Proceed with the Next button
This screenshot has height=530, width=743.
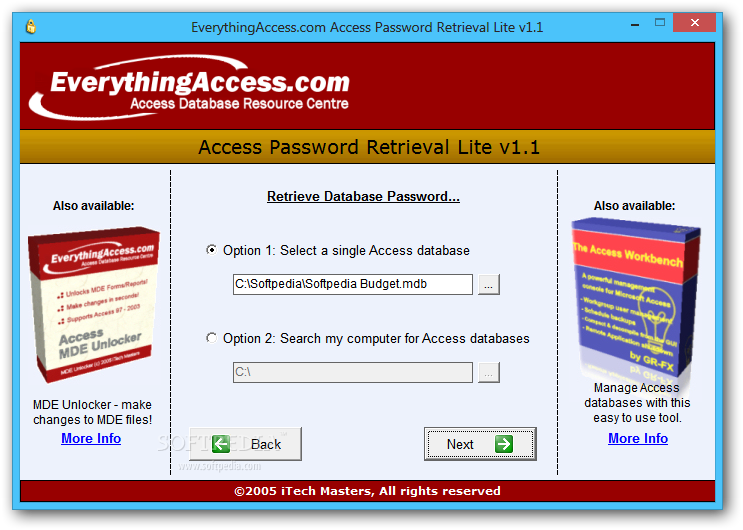click(x=480, y=444)
